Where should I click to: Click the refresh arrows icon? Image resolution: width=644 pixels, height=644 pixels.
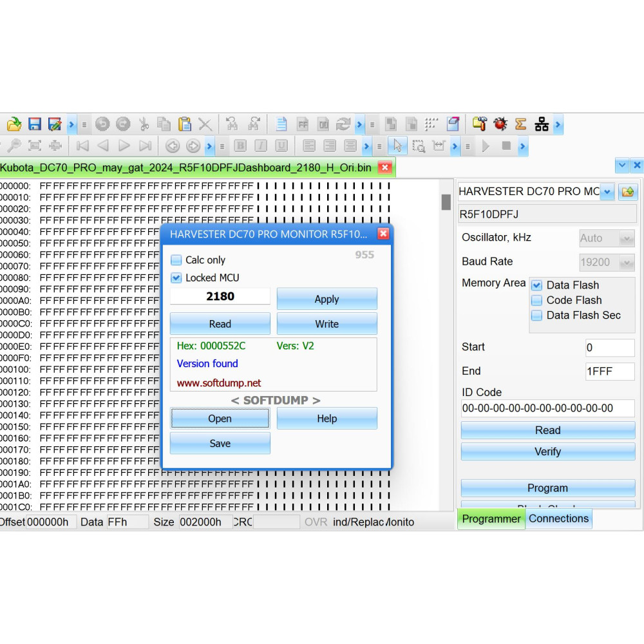(343, 124)
